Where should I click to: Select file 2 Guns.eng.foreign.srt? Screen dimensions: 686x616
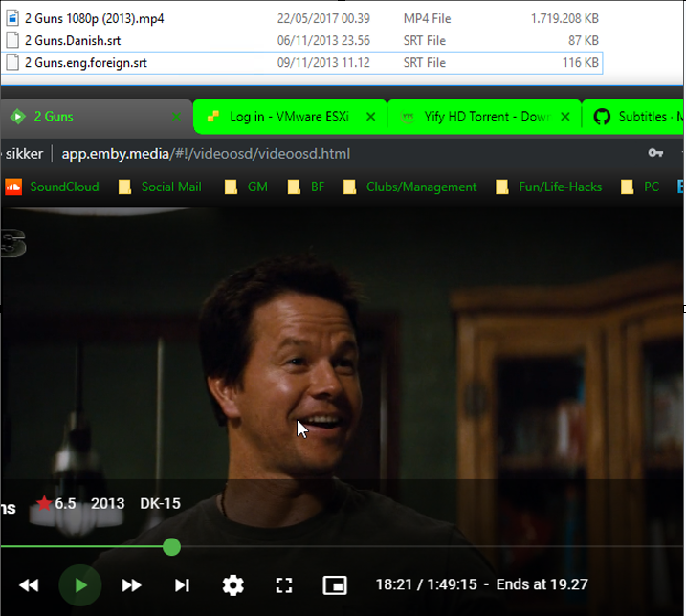click(x=302, y=62)
